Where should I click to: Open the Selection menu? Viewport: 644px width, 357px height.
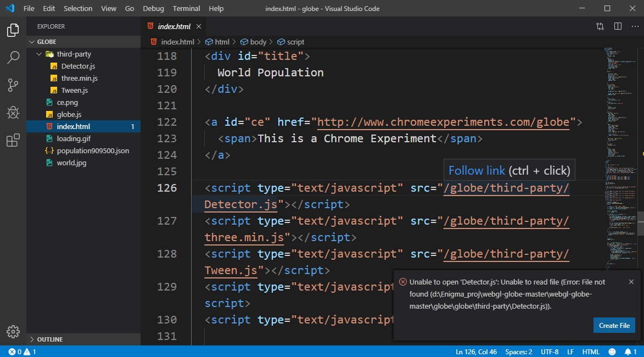[x=78, y=9]
